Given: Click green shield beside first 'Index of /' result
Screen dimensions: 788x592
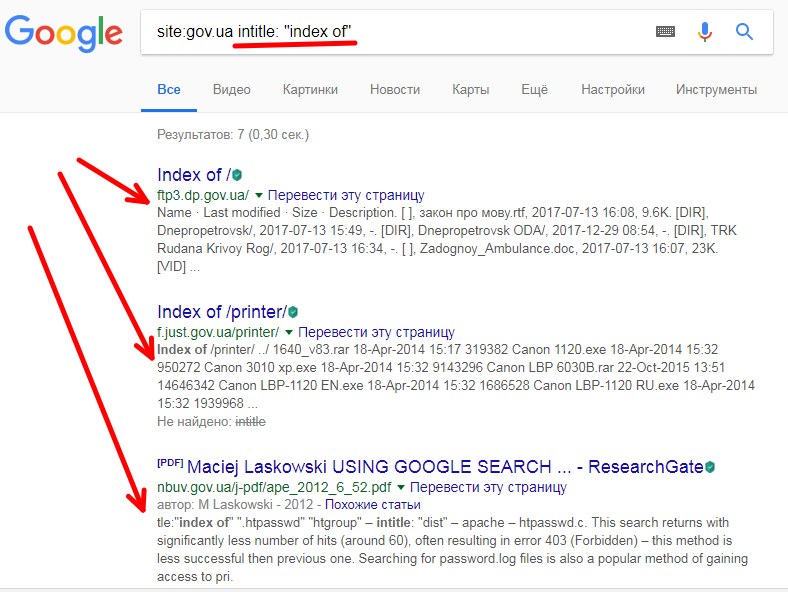Looking at the screenshot, I should (237, 176).
